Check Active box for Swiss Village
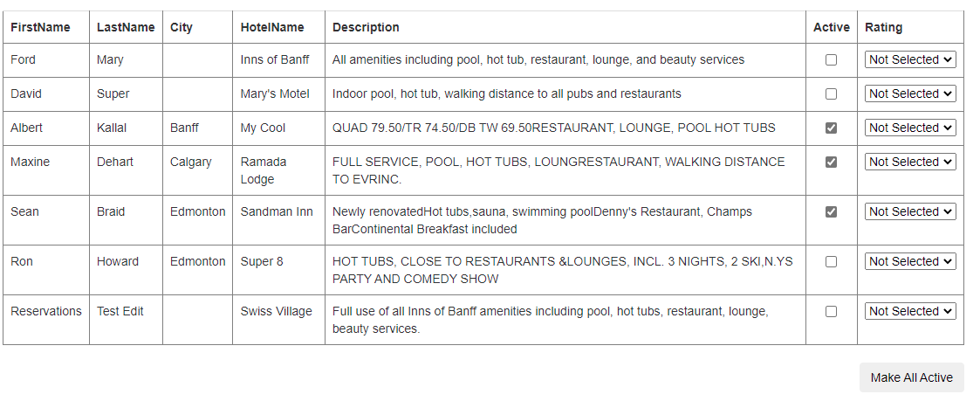The width and height of the screenshot is (980, 408). click(831, 312)
